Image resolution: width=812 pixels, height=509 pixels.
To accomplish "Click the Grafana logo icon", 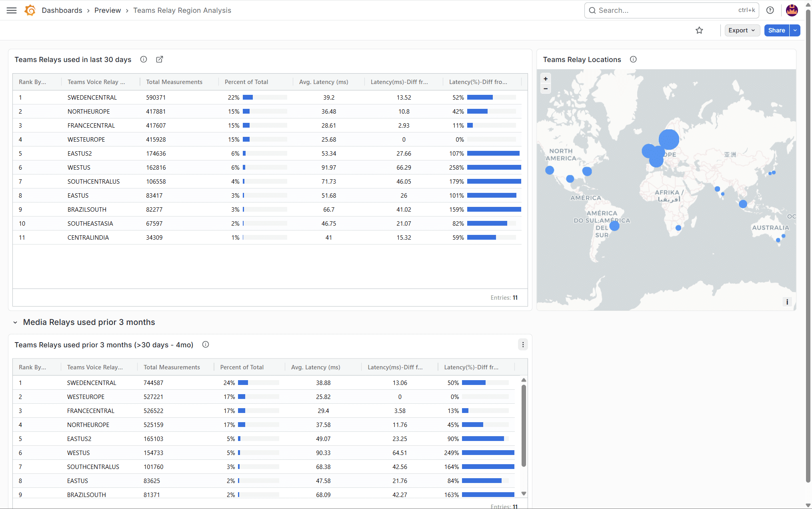I will coord(30,10).
